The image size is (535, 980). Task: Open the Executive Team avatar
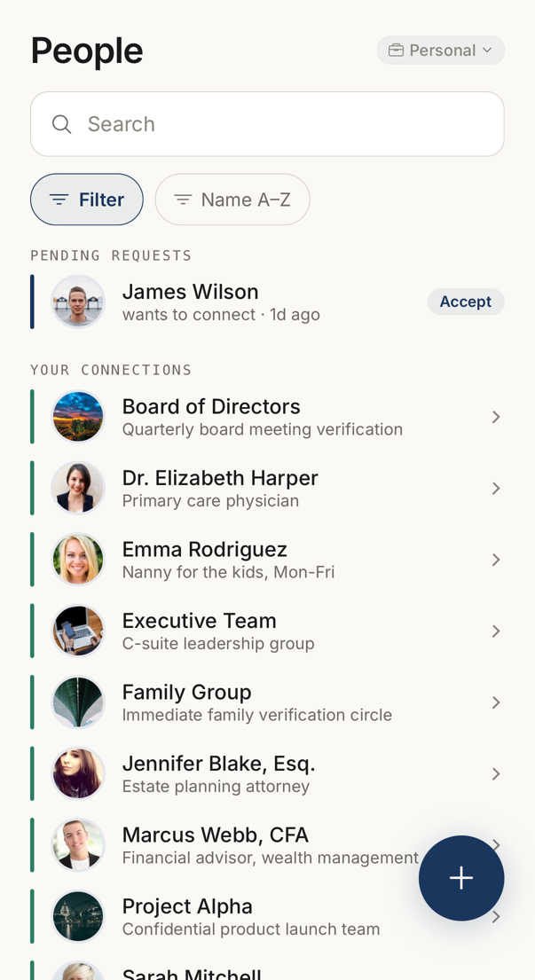[x=78, y=630]
